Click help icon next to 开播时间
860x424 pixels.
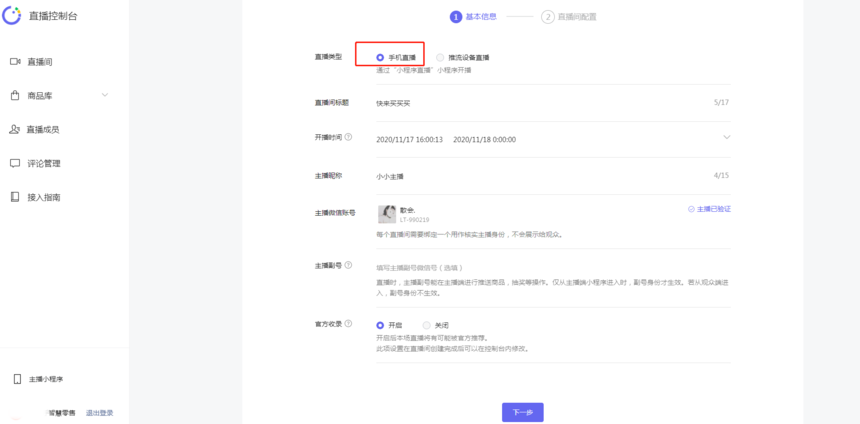click(x=348, y=137)
